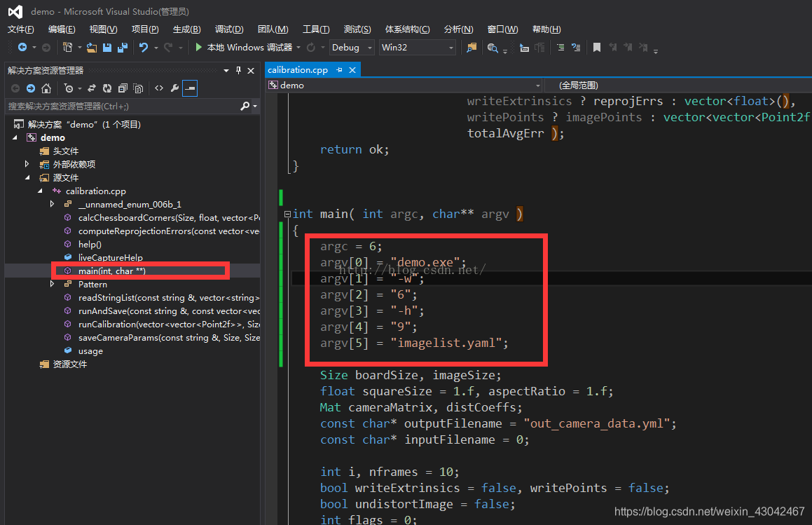
Task: Open the 文件(F) menu
Action: coord(21,29)
